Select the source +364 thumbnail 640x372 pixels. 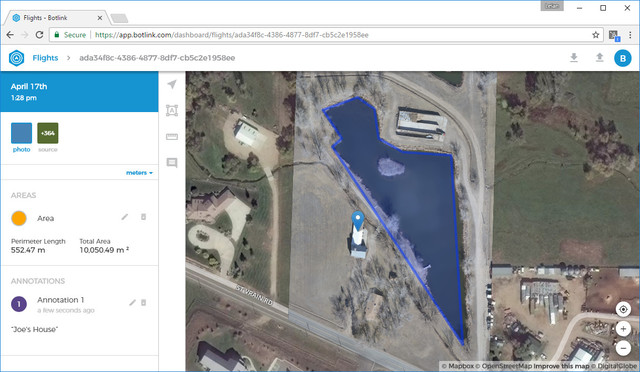click(48, 133)
